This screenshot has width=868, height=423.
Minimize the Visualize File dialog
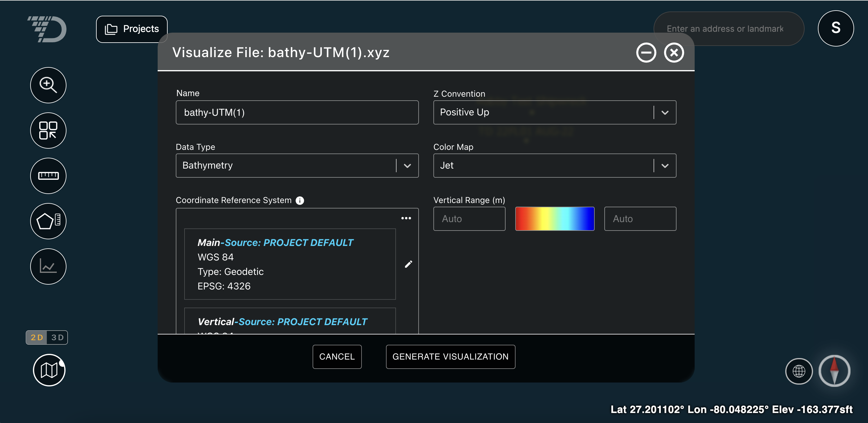coord(646,53)
